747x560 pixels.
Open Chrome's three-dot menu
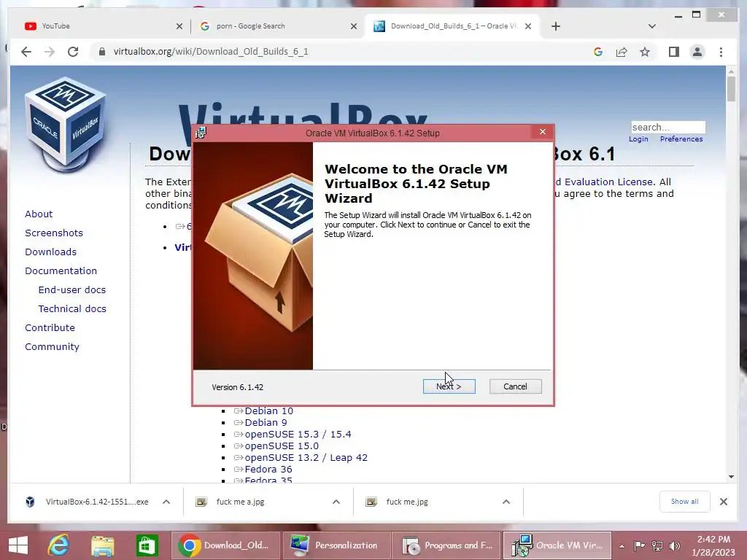(721, 52)
